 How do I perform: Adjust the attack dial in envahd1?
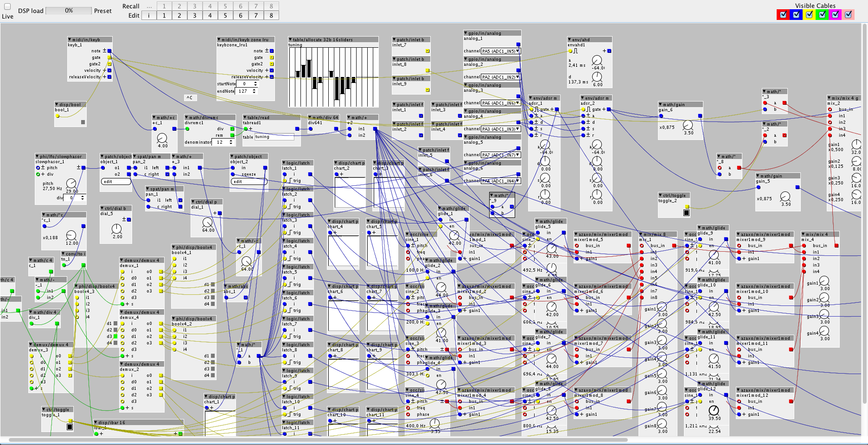597,60
